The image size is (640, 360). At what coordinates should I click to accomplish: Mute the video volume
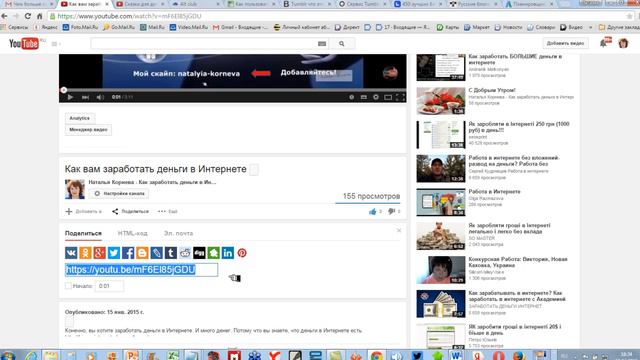tap(100, 97)
